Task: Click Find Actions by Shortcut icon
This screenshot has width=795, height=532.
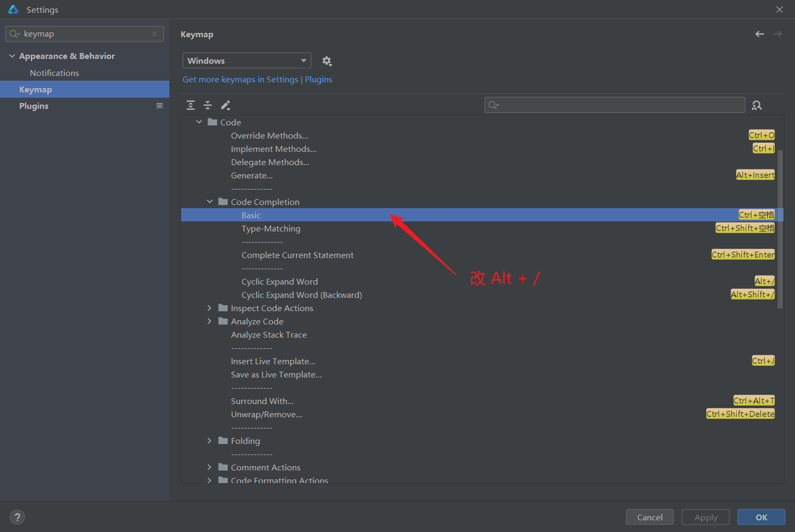Action: (x=757, y=105)
